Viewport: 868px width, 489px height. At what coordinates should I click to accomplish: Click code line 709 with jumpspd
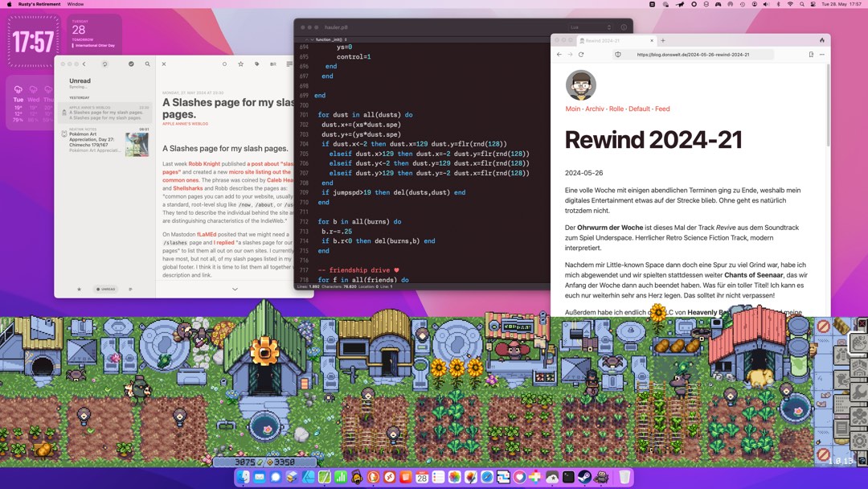click(x=393, y=193)
